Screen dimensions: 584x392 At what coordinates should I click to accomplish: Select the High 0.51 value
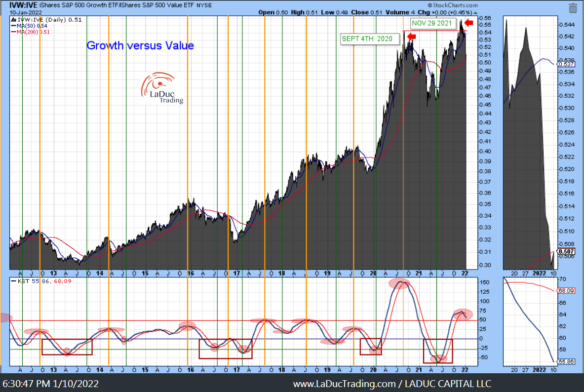click(304, 12)
